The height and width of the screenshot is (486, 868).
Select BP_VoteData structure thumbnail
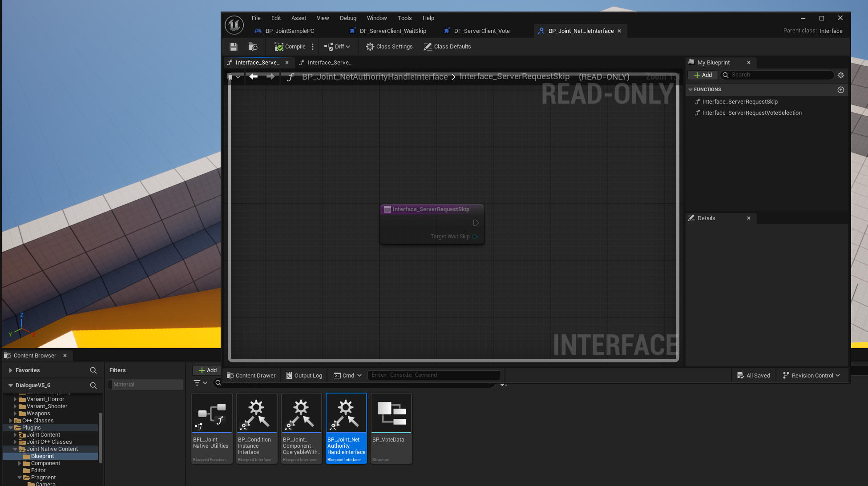[391, 414]
